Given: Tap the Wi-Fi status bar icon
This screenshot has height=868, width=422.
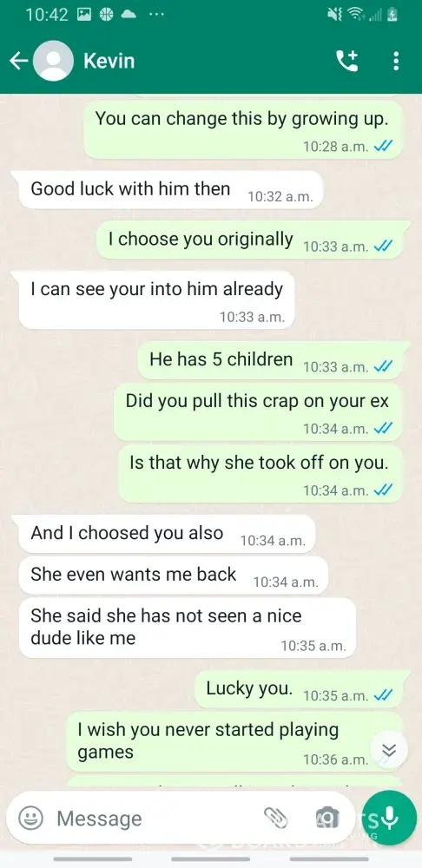Looking at the screenshot, I should pos(354,15).
